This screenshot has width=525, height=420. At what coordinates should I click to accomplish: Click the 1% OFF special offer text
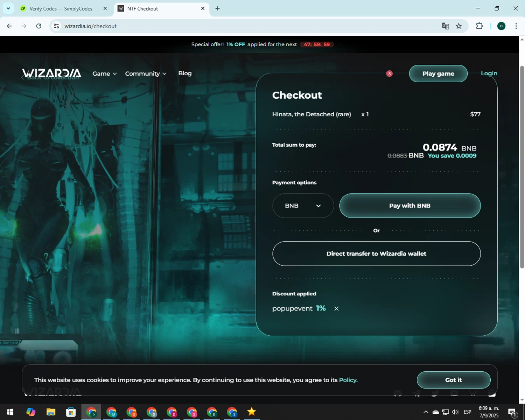(236, 44)
